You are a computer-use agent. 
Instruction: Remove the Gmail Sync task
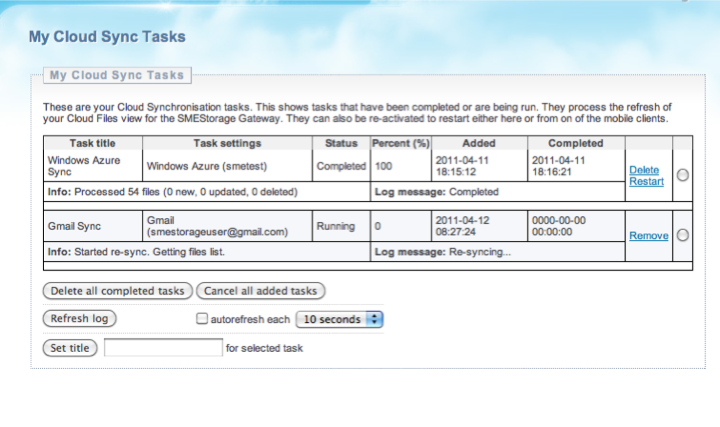(x=648, y=235)
